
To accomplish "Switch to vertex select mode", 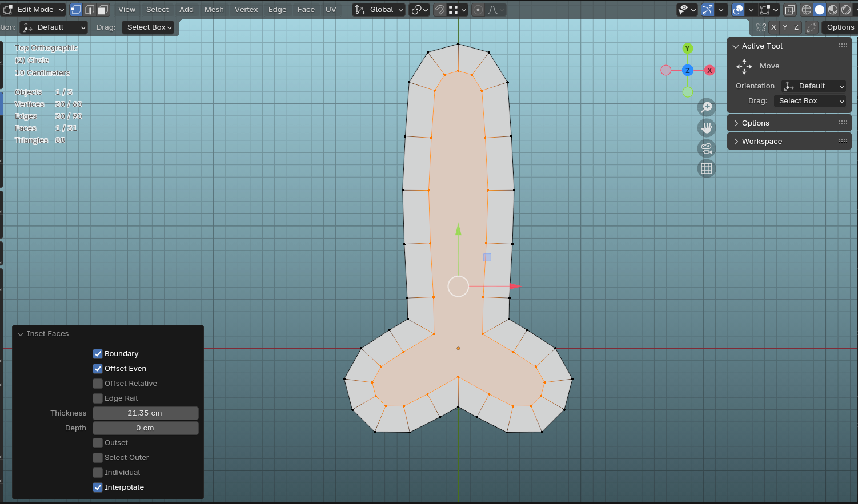I will (76, 10).
